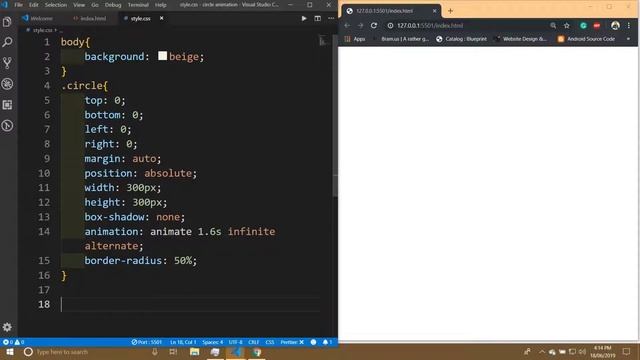Image resolution: width=640 pixels, height=360 pixels.
Task: Open the Website Design bookmark
Action: [520, 39]
